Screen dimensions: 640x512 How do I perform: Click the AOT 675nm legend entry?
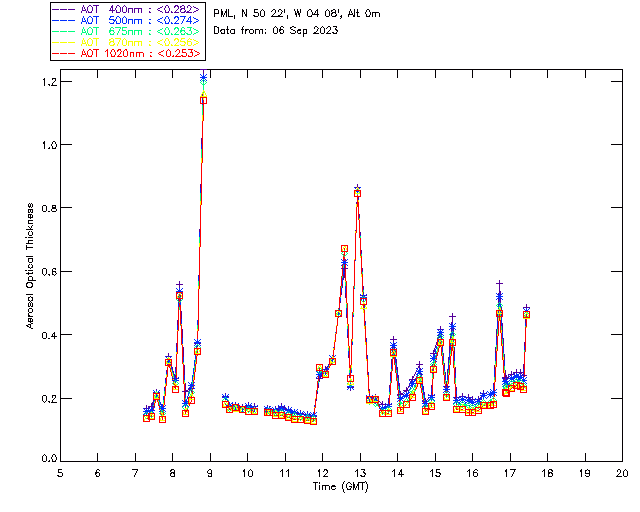coord(127,31)
